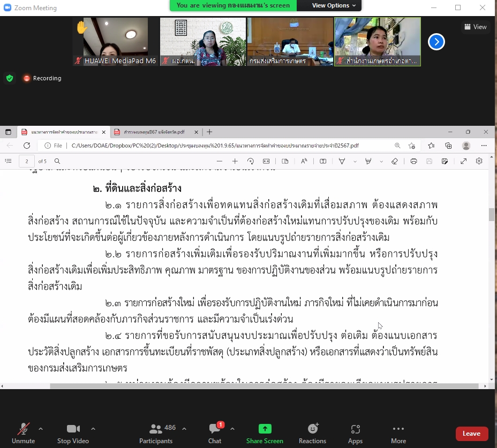Stop the video camera
Screen dimensions: 497x448
point(73,432)
